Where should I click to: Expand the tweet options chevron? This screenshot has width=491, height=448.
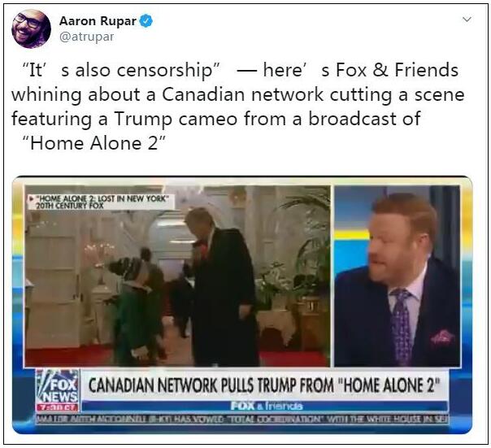(x=467, y=20)
